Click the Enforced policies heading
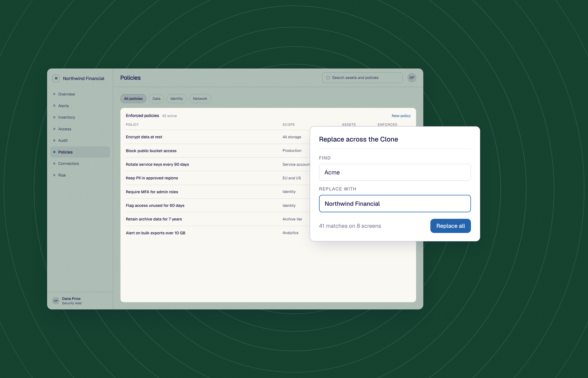 point(142,116)
